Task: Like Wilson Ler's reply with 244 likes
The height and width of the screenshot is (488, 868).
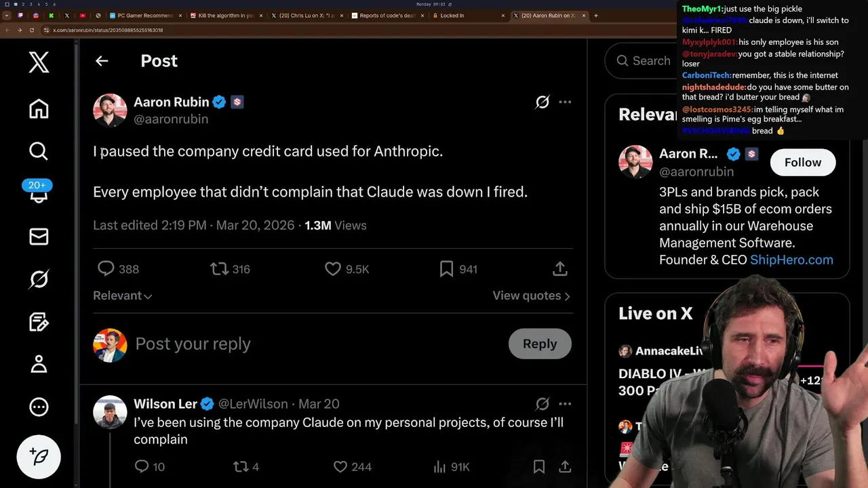Action: (x=340, y=466)
